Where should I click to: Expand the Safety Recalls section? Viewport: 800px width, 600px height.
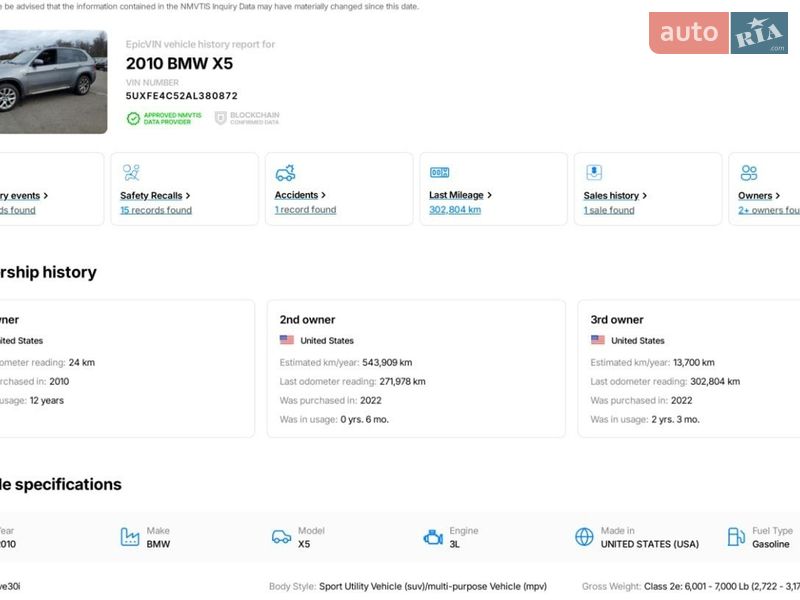155,196
